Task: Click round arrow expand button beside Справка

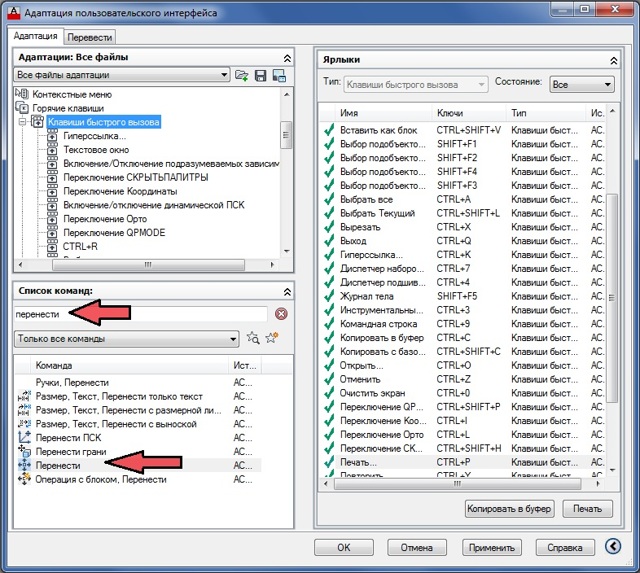Action: [614, 547]
